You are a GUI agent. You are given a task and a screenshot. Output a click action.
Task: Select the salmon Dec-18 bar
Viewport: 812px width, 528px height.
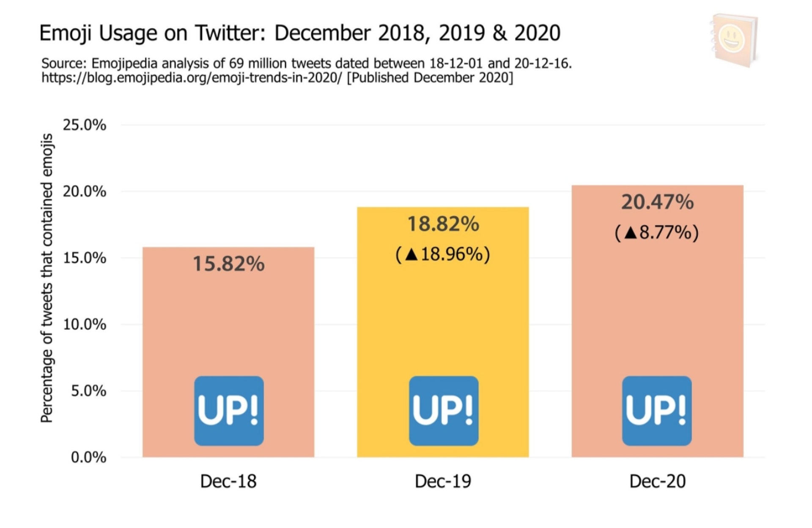(x=228, y=352)
